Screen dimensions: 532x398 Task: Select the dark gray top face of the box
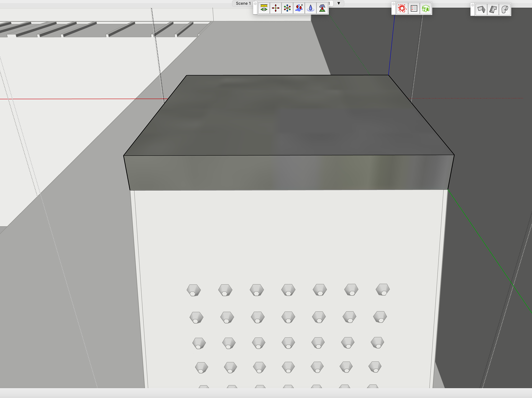(x=288, y=115)
